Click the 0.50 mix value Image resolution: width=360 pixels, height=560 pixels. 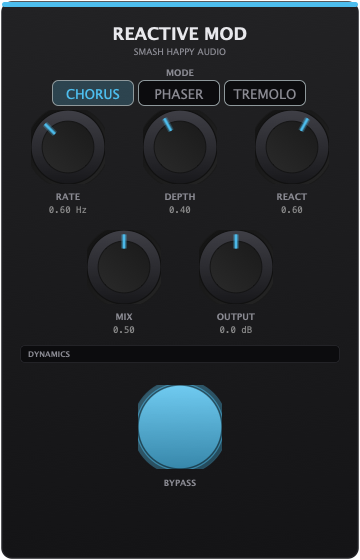[x=124, y=330]
